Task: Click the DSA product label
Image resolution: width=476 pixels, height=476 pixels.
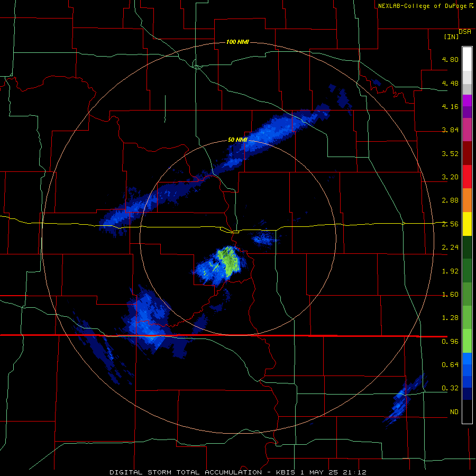Action: (465, 32)
